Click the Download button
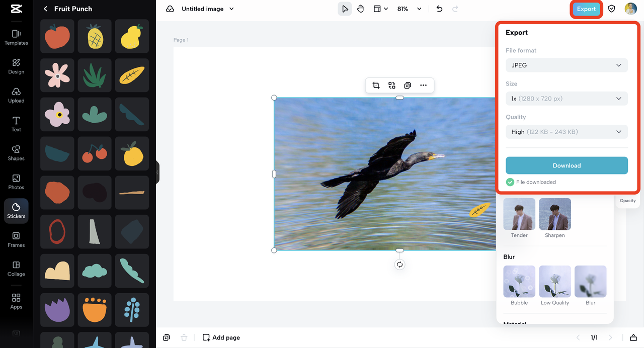Screen dimensions: 644x348 [567, 165]
